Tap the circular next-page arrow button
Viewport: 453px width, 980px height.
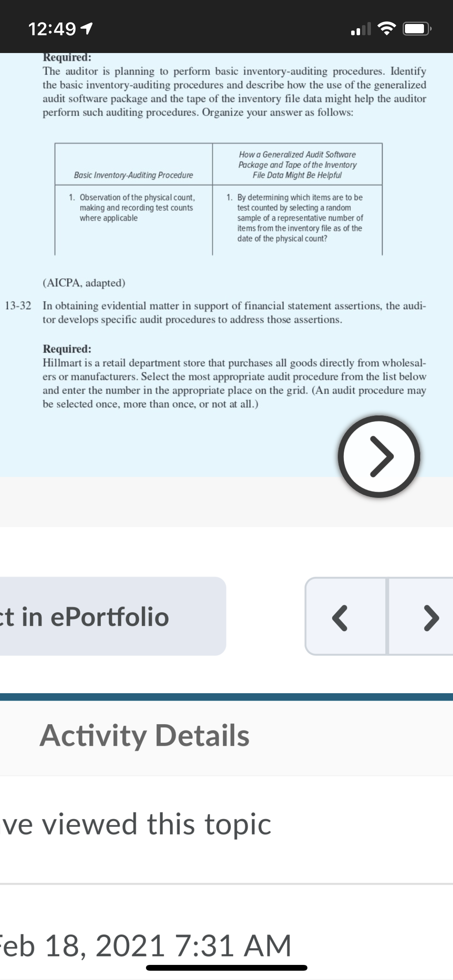379,456
